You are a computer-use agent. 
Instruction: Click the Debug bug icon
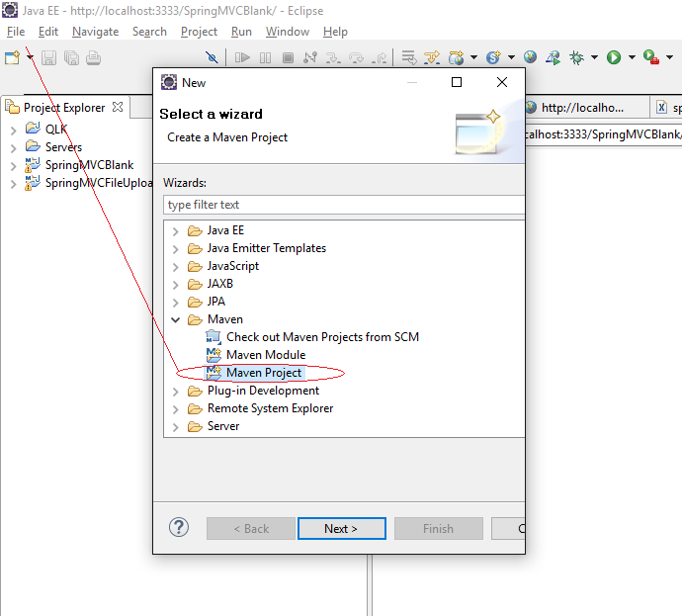tap(577, 57)
